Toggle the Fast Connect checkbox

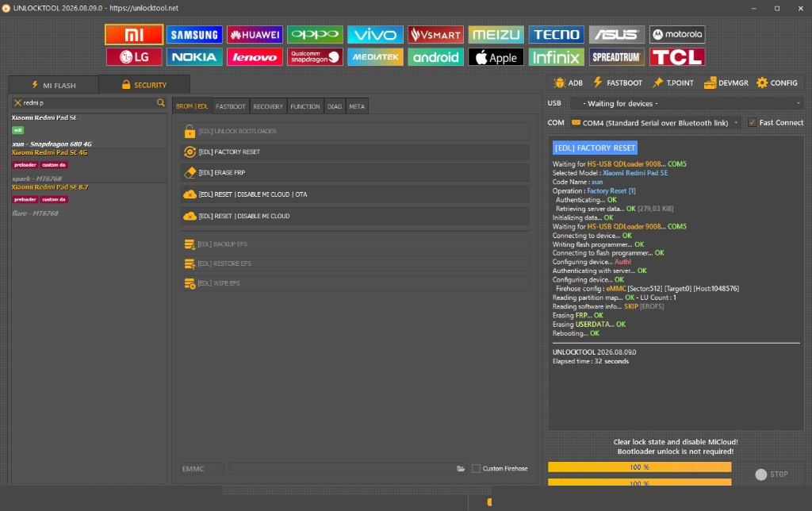[752, 123]
